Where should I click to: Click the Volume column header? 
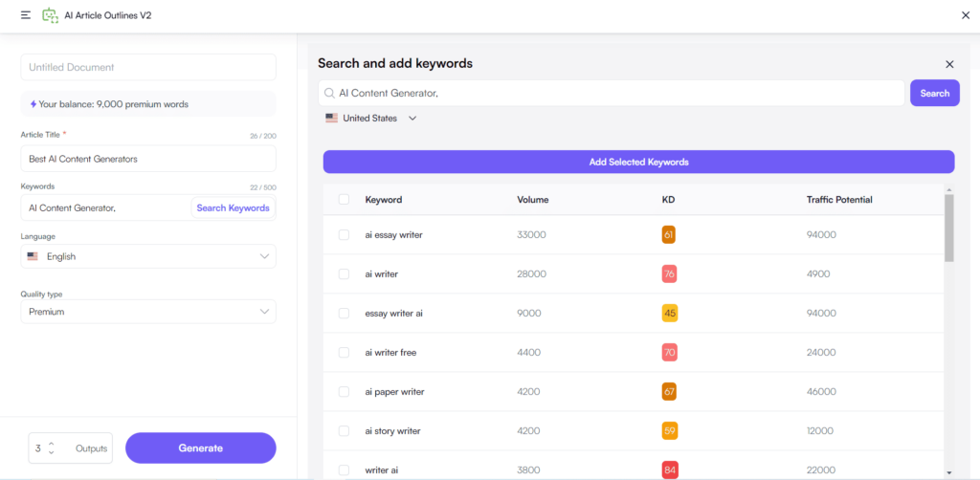click(x=533, y=200)
